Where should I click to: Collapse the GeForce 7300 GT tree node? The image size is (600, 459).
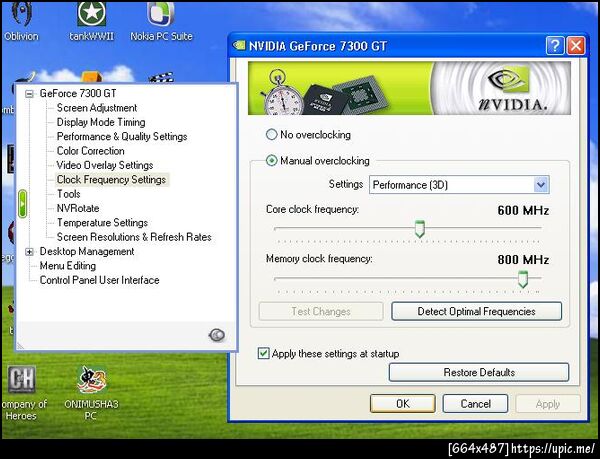[x=29, y=94]
